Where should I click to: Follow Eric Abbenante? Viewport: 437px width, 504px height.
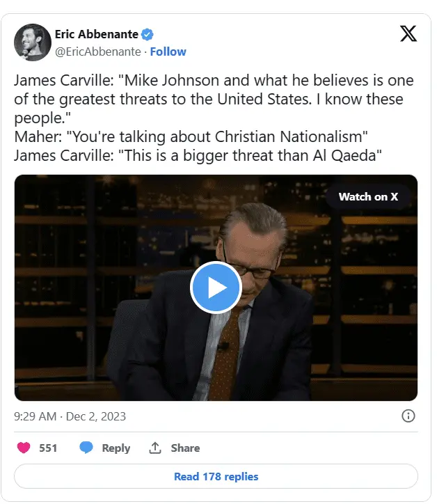point(168,52)
